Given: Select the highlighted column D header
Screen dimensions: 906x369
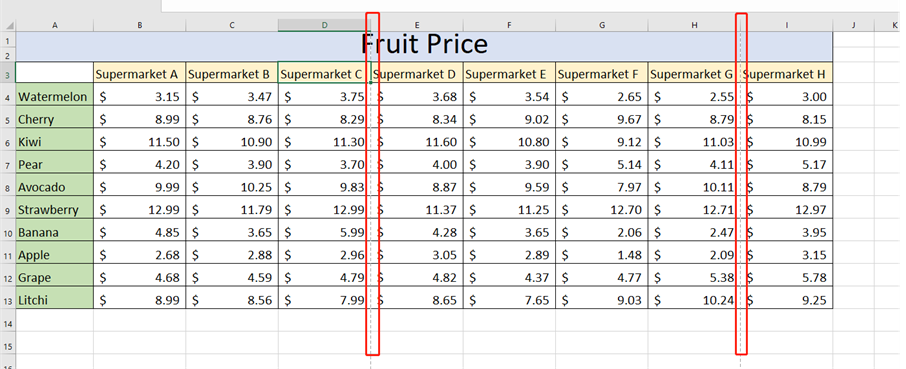Looking at the screenshot, I should [324, 25].
